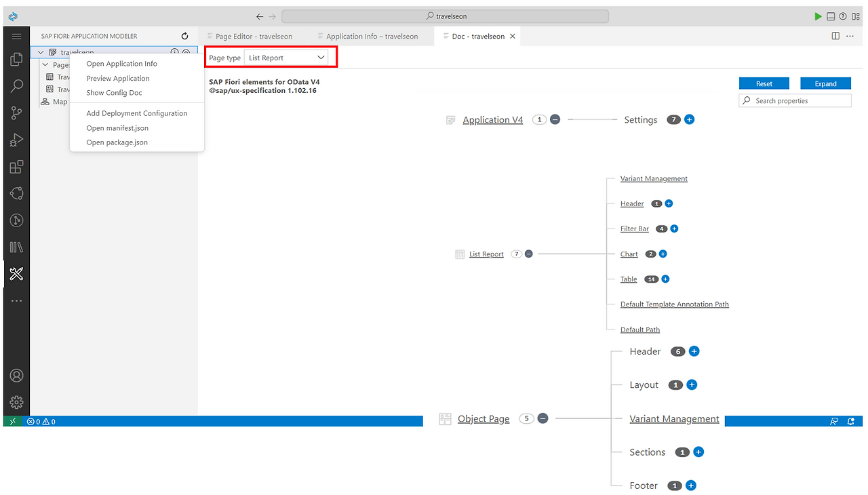Choose Preview Application from the context menu
The image size is (868, 495).
[x=117, y=78]
